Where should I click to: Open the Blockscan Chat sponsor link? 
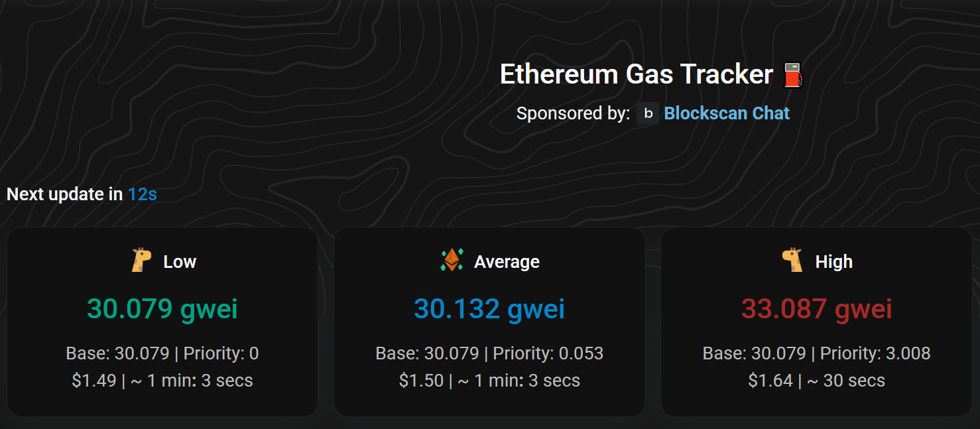point(727,113)
